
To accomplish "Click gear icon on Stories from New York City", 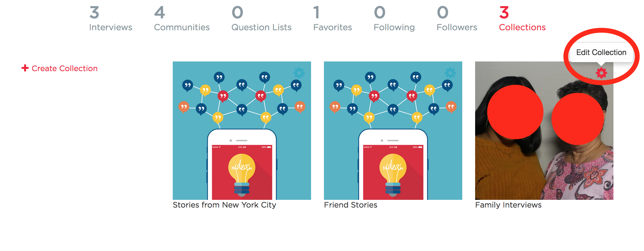I will point(299,73).
